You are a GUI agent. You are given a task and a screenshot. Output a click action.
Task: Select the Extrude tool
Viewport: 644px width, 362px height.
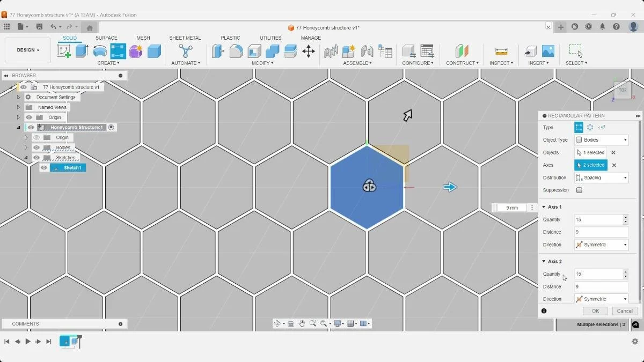pyautogui.click(x=82, y=51)
